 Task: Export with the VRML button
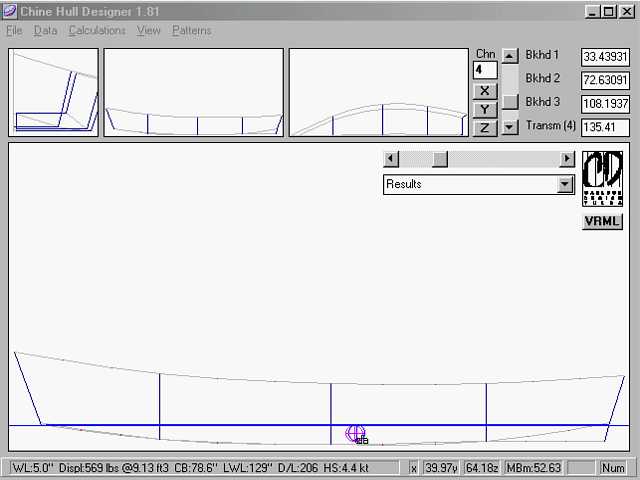point(602,221)
